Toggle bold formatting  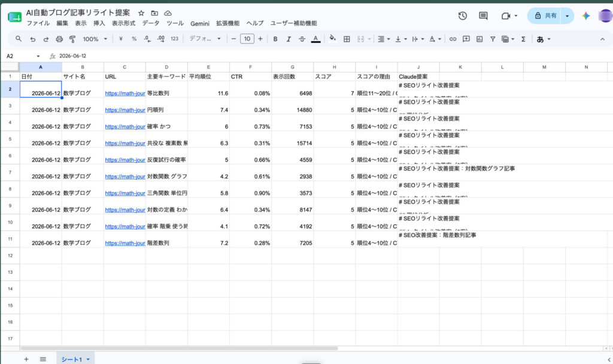[x=275, y=39]
